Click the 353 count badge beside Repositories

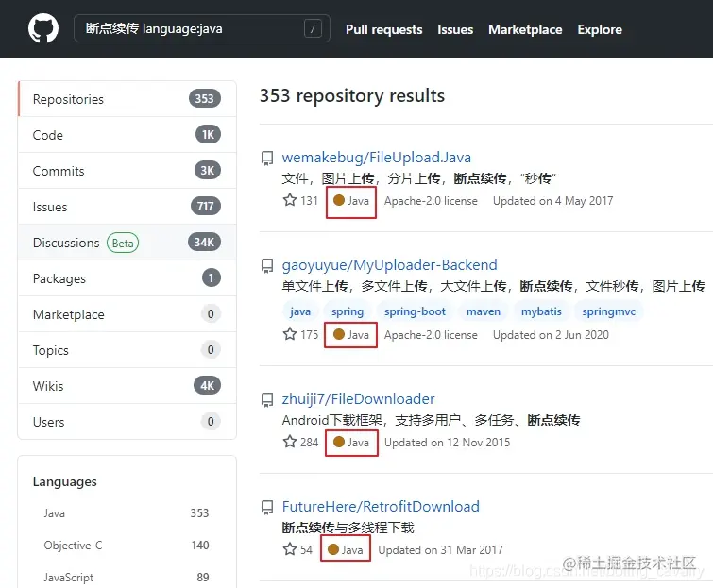coord(205,98)
